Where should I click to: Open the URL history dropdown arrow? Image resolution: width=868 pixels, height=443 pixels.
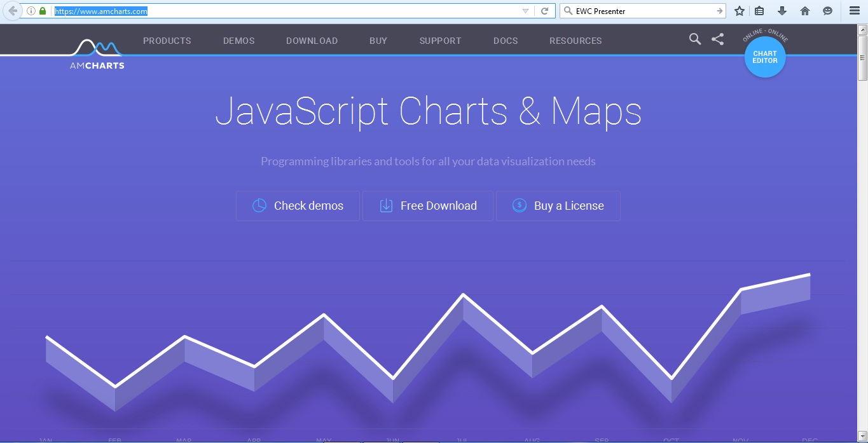coord(525,11)
